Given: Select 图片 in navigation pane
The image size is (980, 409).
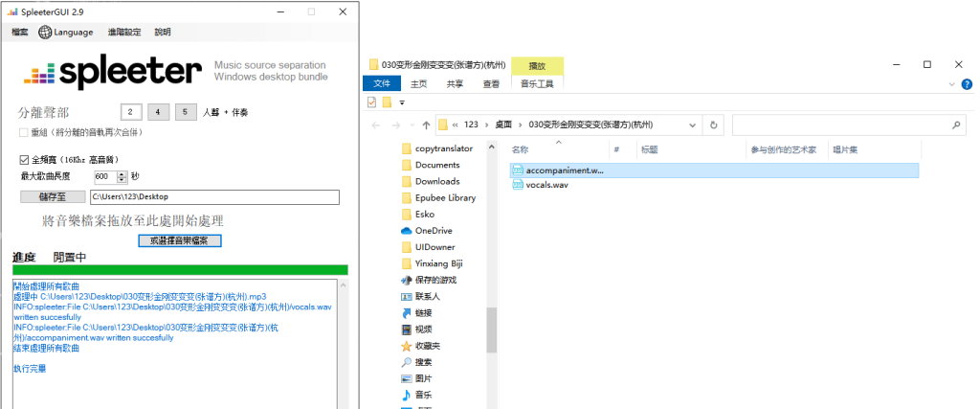Looking at the screenshot, I should (416, 378).
